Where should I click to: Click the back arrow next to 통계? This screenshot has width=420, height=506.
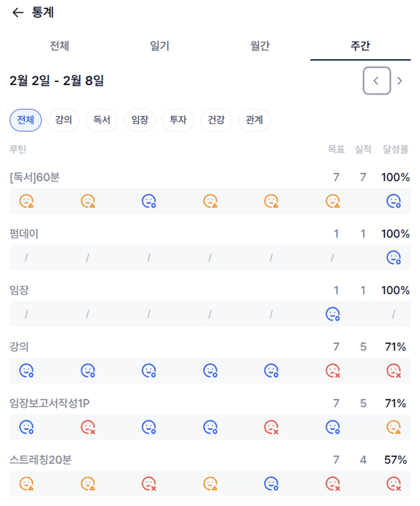[18, 13]
